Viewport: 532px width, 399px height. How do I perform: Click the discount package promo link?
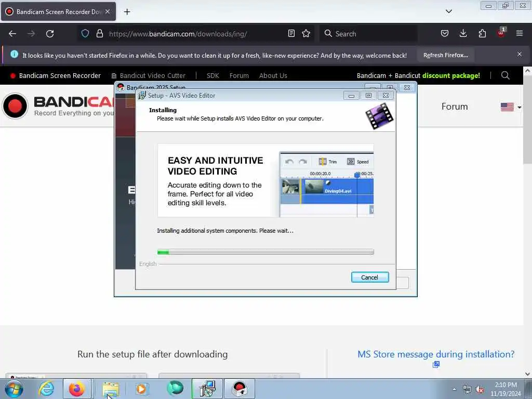pos(418,76)
